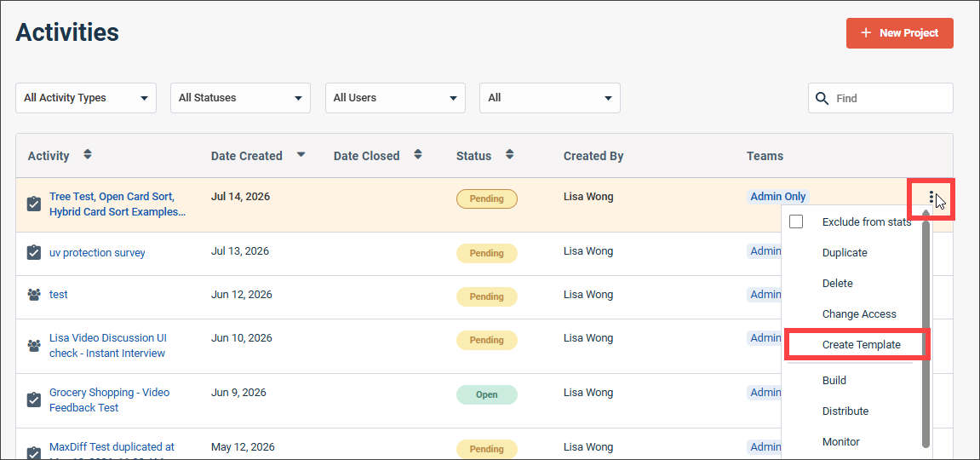
Task: Open the All Statuses dropdown
Action: point(241,98)
